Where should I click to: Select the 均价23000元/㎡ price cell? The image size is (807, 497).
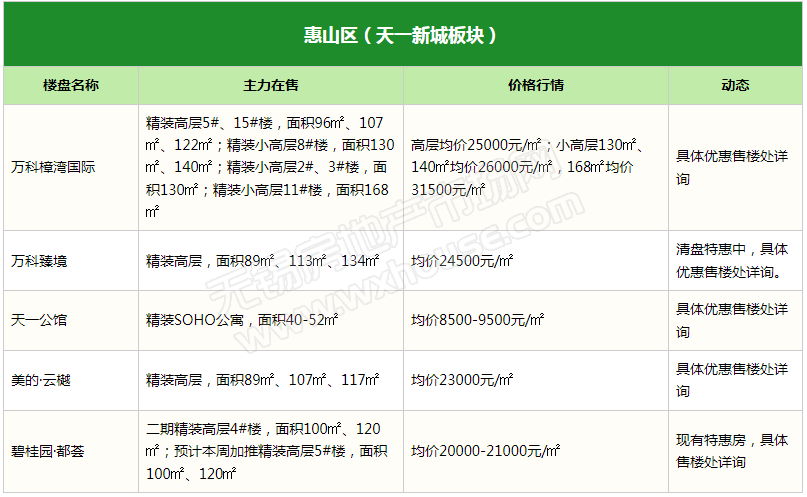point(463,381)
